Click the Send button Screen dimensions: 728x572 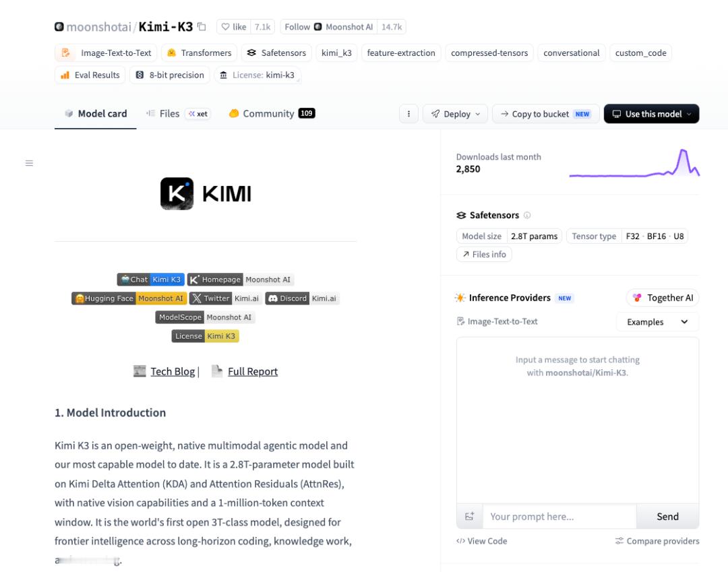tap(667, 516)
